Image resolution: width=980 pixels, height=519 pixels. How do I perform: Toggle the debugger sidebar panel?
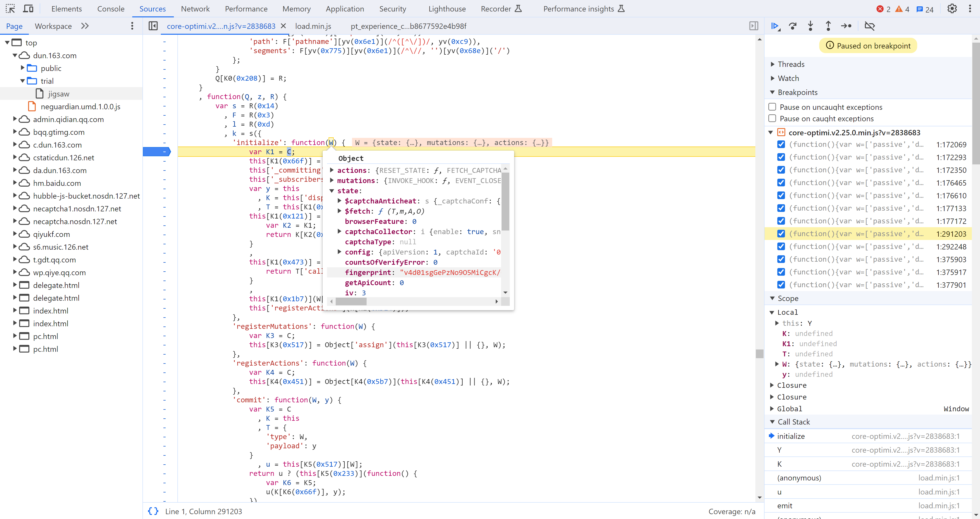pyautogui.click(x=754, y=26)
